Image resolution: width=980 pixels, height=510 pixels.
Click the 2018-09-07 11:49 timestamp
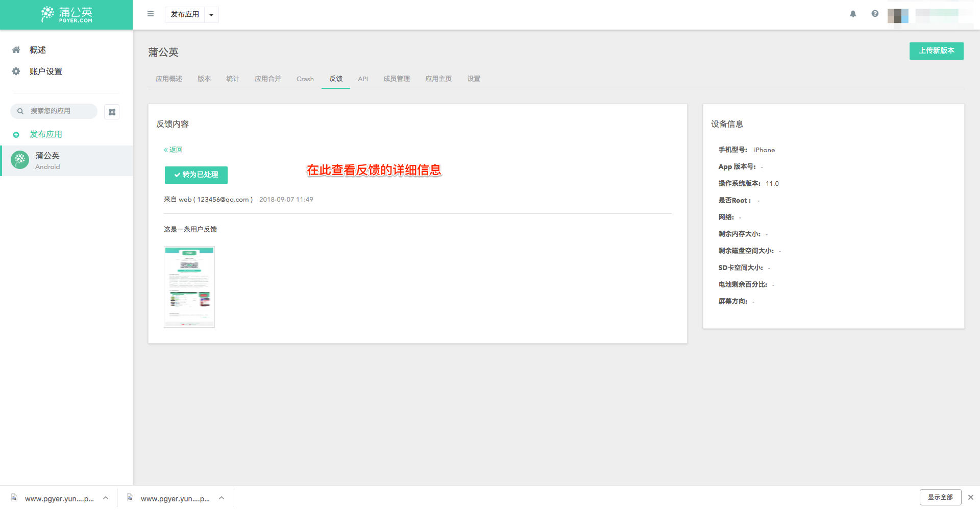click(x=286, y=200)
